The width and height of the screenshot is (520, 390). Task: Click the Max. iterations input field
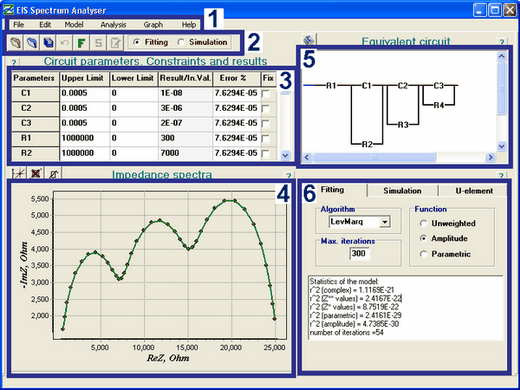coord(359,253)
